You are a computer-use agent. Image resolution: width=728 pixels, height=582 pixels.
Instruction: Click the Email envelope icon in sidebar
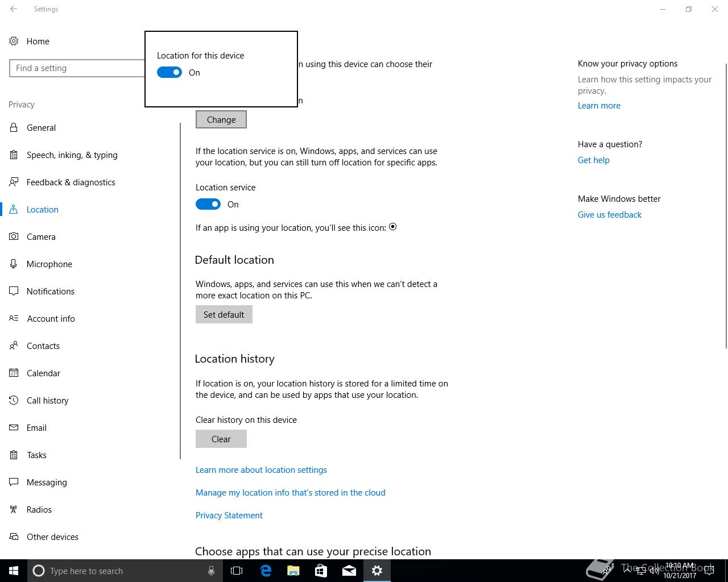(x=14, y=427)
